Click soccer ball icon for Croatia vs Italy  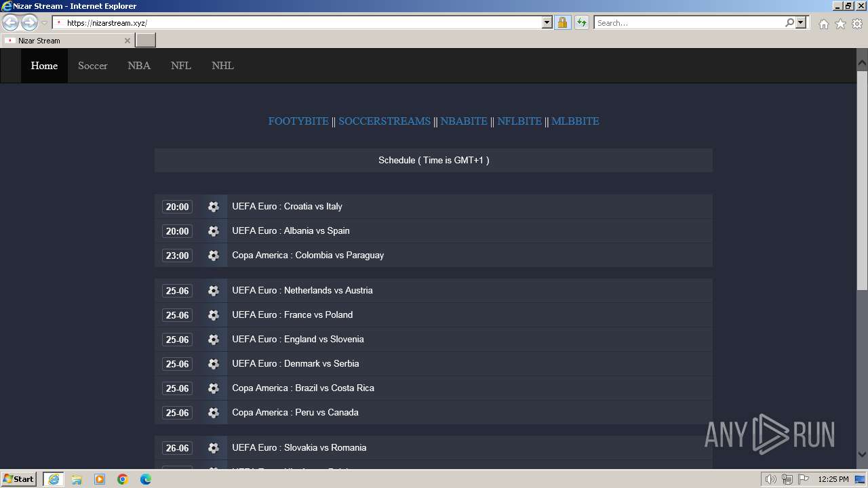tap(214, 207)
